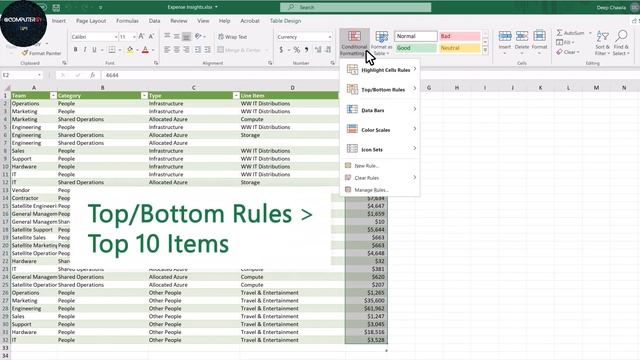The image size is (640, 360).
Task: Align text left in Alignment group
Action: pyautogui.click(x=167, y=49)
